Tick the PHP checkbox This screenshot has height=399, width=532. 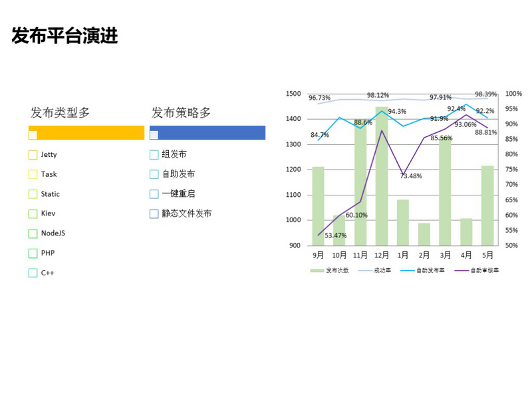coord(33,253)
